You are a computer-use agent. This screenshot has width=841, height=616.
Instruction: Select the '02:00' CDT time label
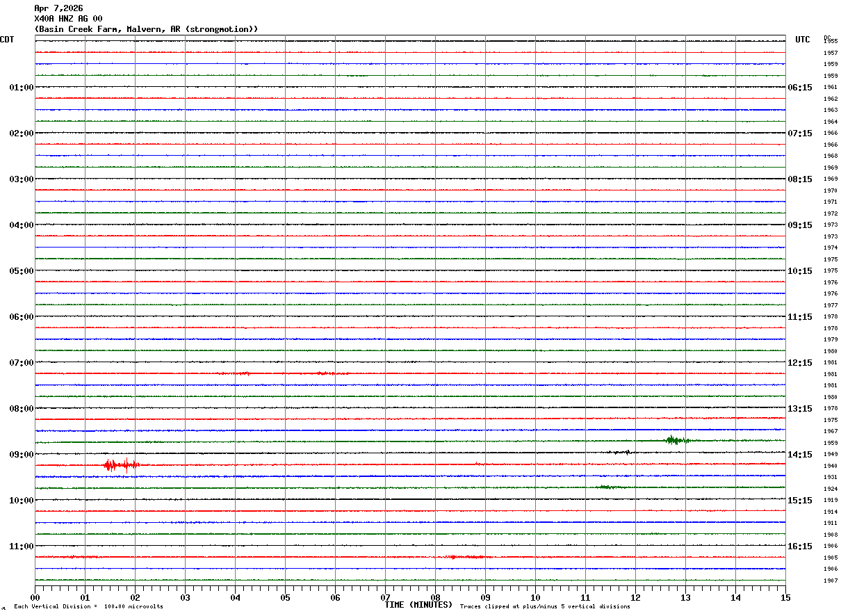point(22,133)
